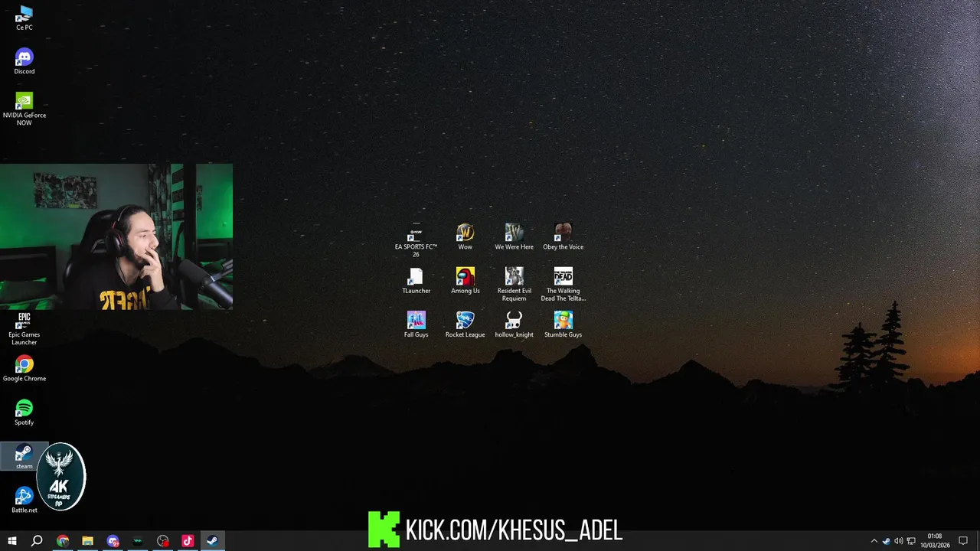Open the volume control in the tray
Image resolution: width=980 pixels, height=551 pixels.
(899, 541)
